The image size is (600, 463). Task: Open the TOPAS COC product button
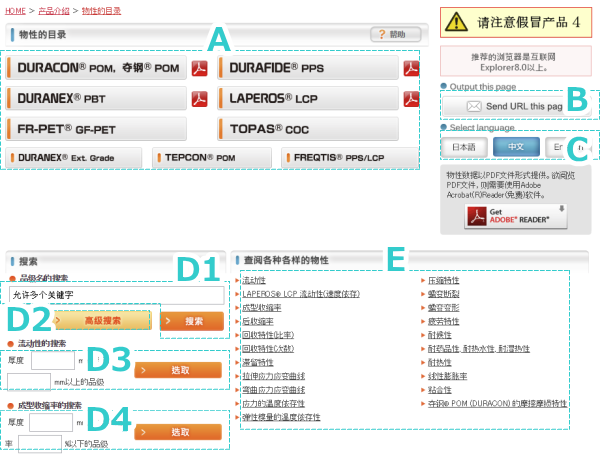[x=308, y=129]
